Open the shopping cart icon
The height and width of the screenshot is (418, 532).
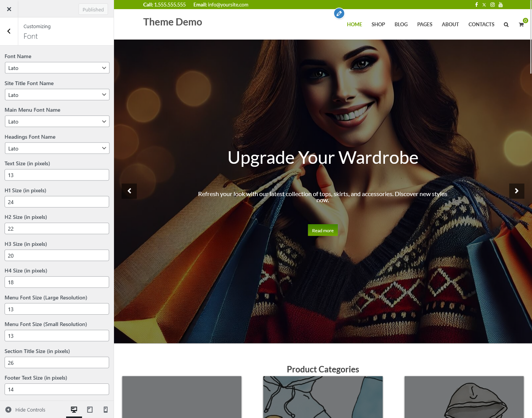pyautogui.click(x=521, y=25)
